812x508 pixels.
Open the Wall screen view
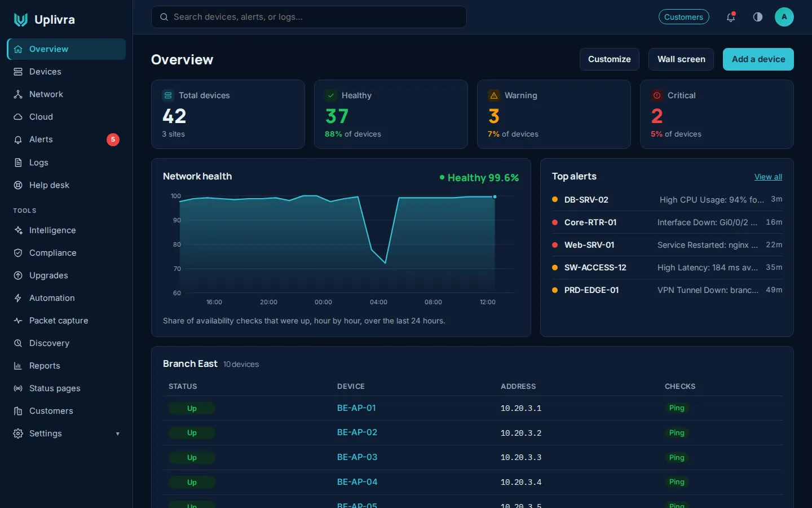point(681,59)
